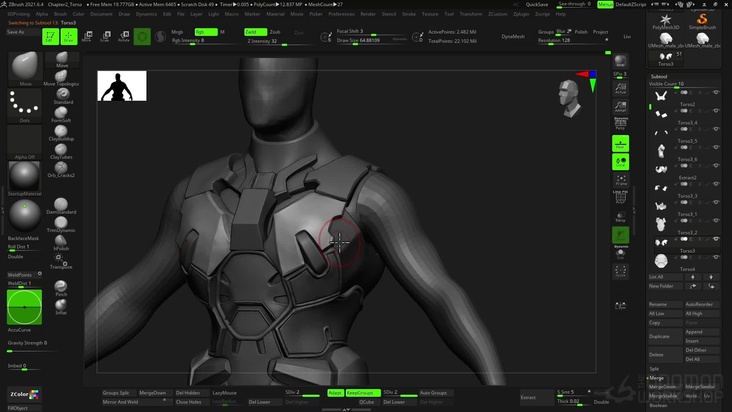Hide the Extract2 subtool via eye icon

click(716, 166)
